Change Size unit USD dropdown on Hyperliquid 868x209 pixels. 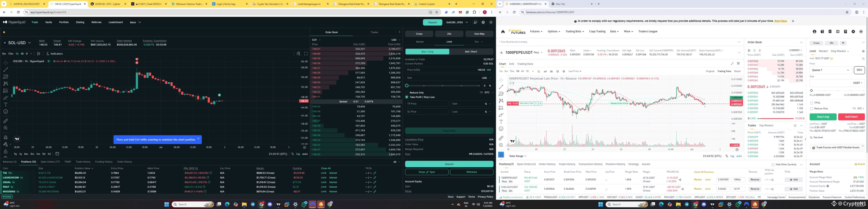point(487,78)
